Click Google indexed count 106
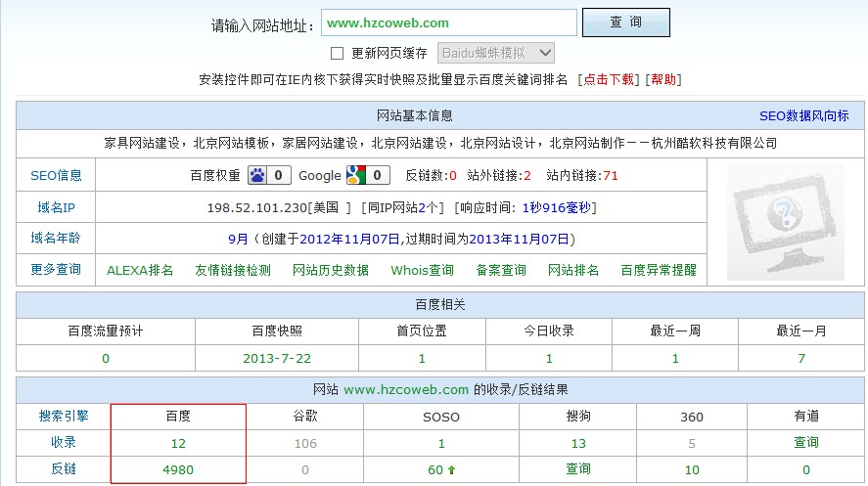 click(x=305, y=443)
